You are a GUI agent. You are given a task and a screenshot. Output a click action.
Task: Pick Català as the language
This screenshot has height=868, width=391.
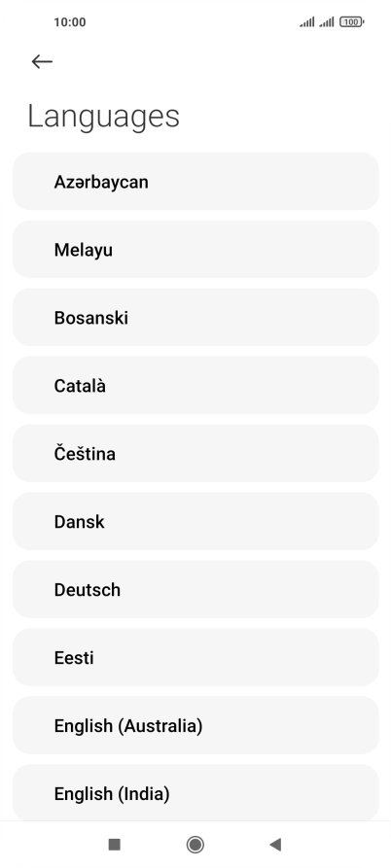(x=195, y=386)
